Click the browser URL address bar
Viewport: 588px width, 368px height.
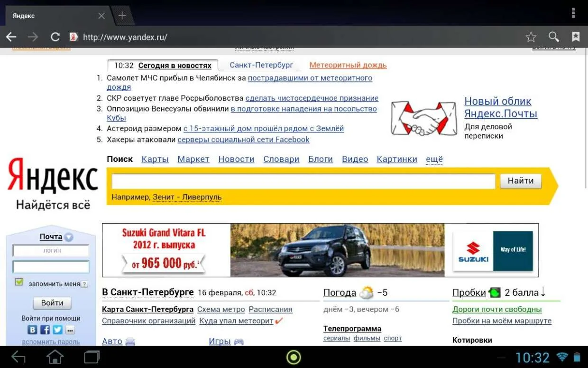[x=294, y=37]
